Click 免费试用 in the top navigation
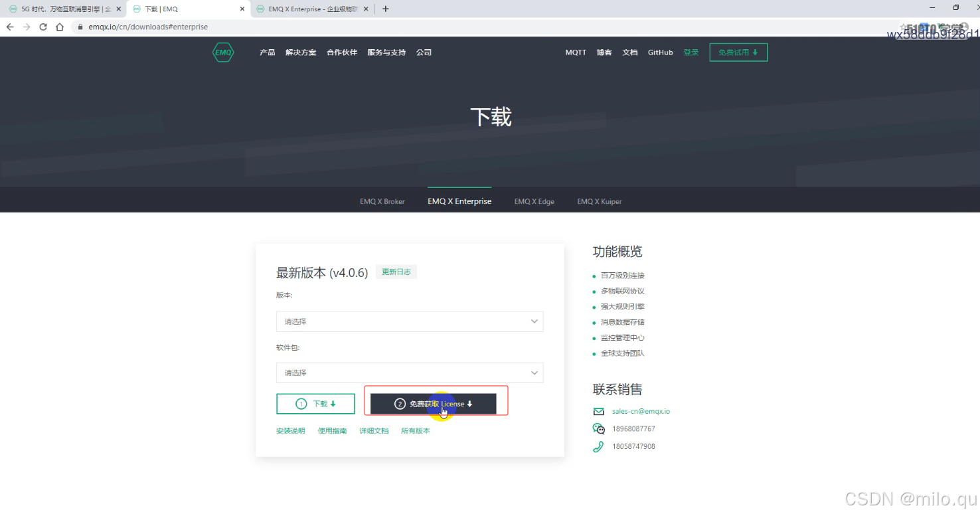This screenshot has width=980, height=516. tap(738, 52)
